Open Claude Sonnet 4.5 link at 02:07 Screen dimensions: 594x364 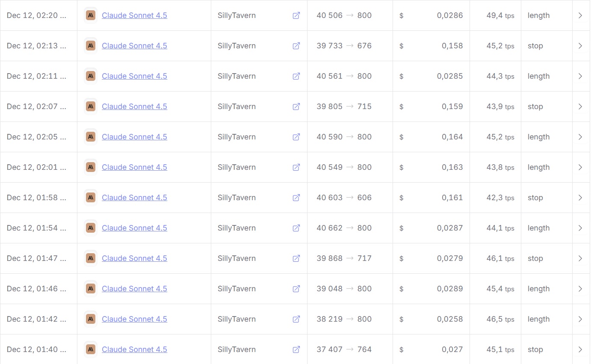click(134, 107)
